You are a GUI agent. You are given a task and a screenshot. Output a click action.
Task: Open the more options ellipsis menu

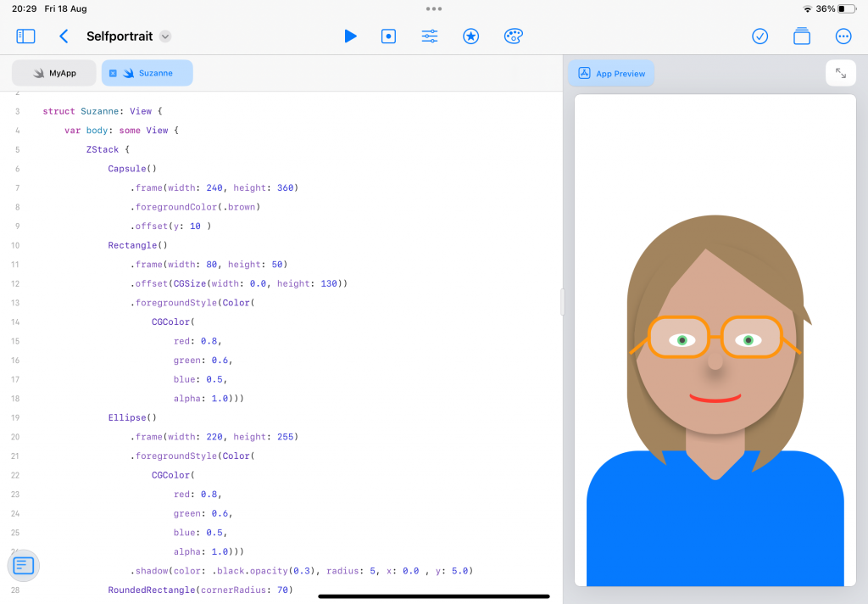coord(843,36)
